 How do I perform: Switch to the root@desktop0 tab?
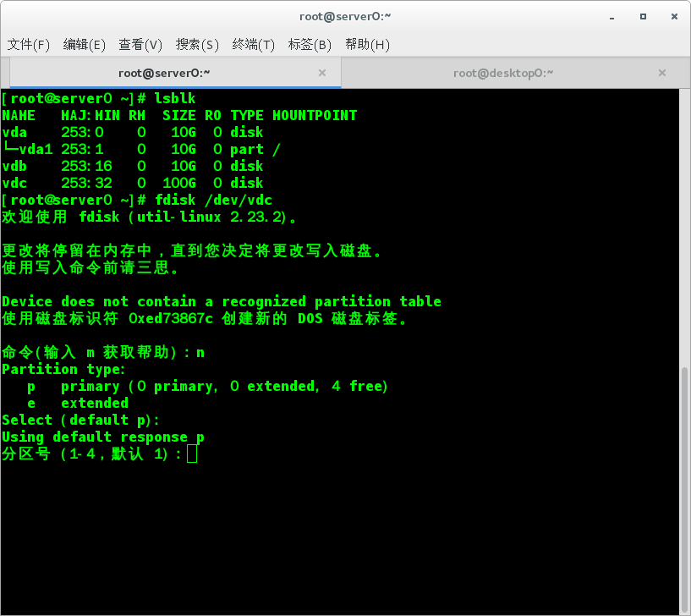(510, 73)
